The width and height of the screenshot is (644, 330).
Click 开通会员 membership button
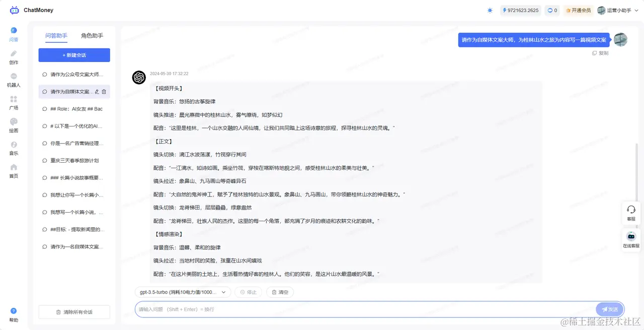pos(578,10)
